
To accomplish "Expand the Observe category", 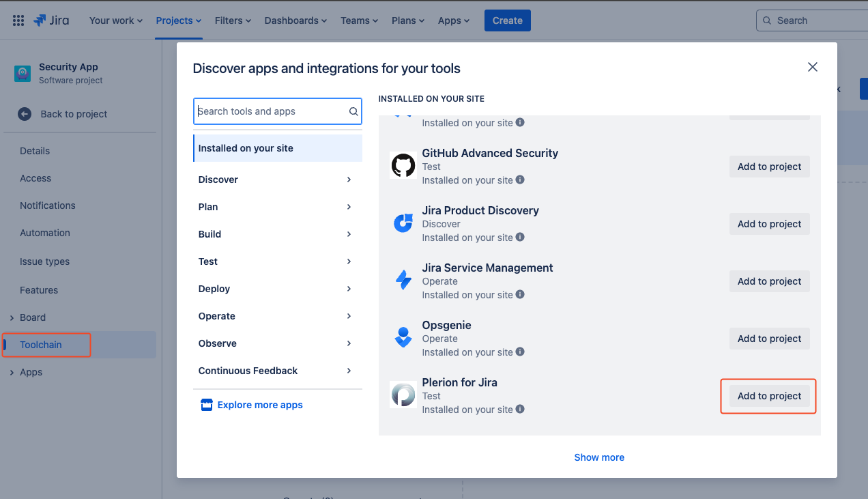I will coord(277,343).
